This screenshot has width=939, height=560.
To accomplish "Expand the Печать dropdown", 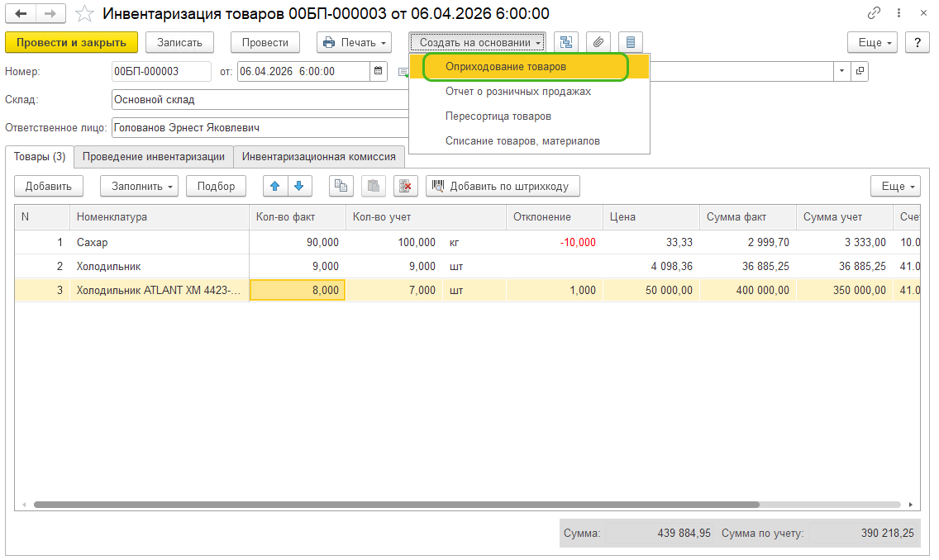I will 355,42.
